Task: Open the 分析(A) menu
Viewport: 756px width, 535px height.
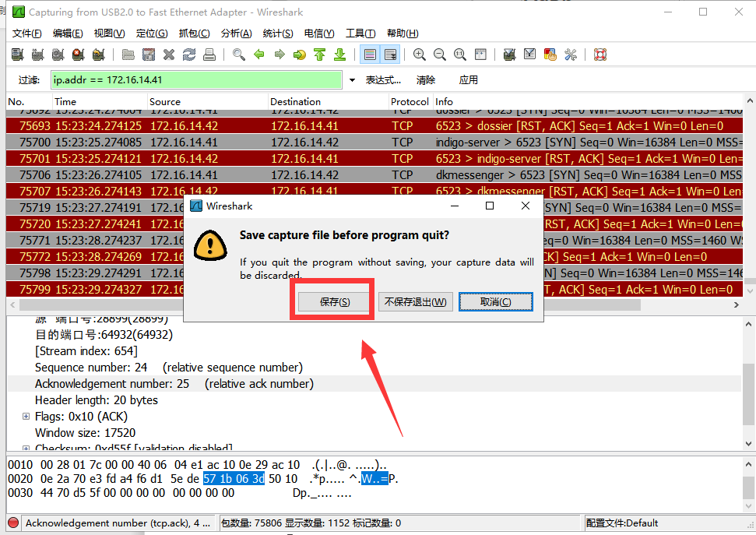Action: (236, 33)
